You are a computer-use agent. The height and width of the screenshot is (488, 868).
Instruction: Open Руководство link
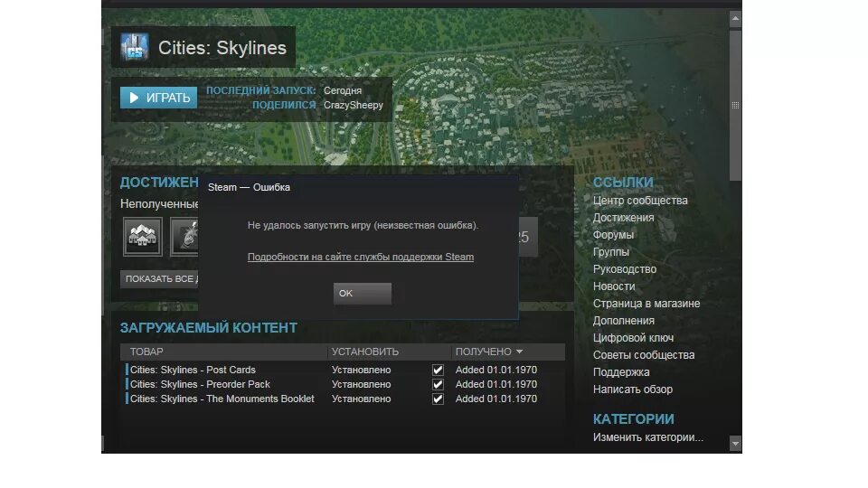coord(625,269)
